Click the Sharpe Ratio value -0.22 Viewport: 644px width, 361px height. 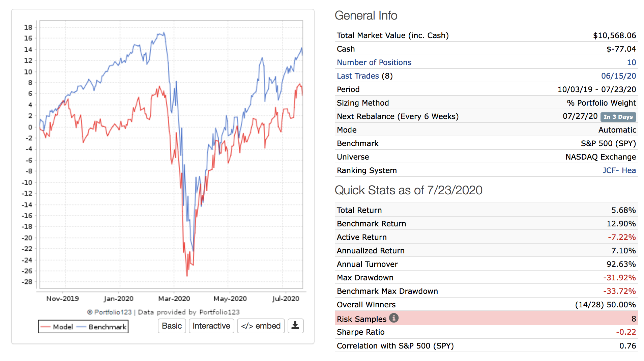point(626,332)
